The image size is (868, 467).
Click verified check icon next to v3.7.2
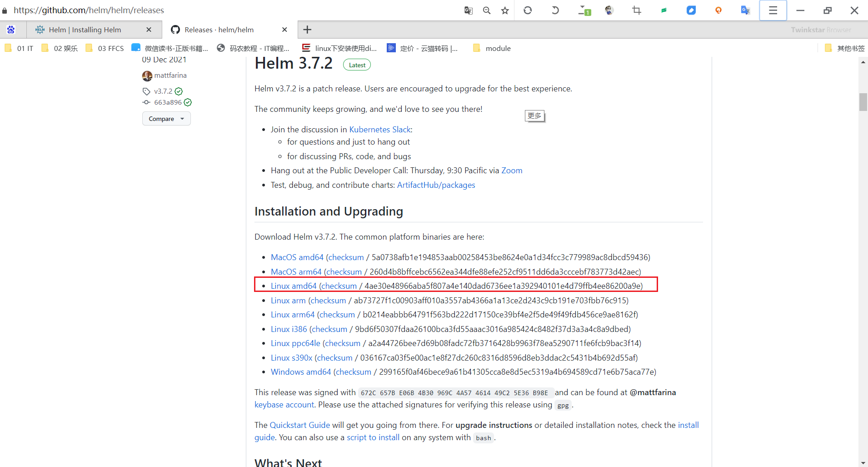tap(179, 91)
